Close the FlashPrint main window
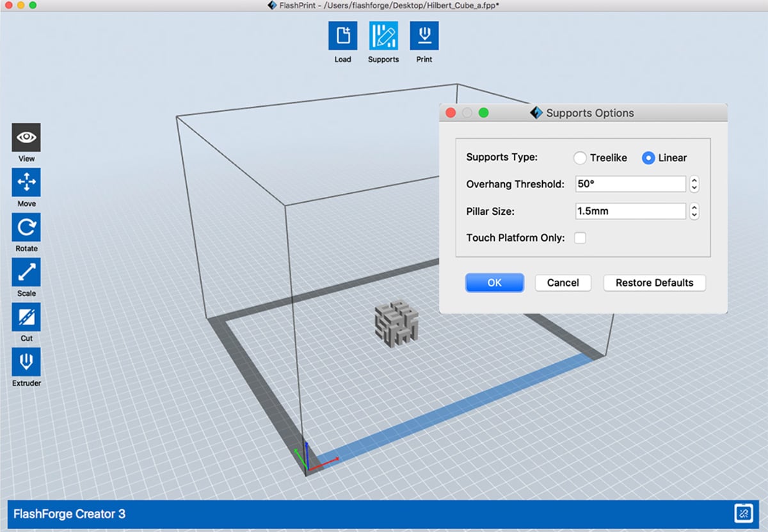This screenshot has width=768, height=532. click(x=8, y=5)
